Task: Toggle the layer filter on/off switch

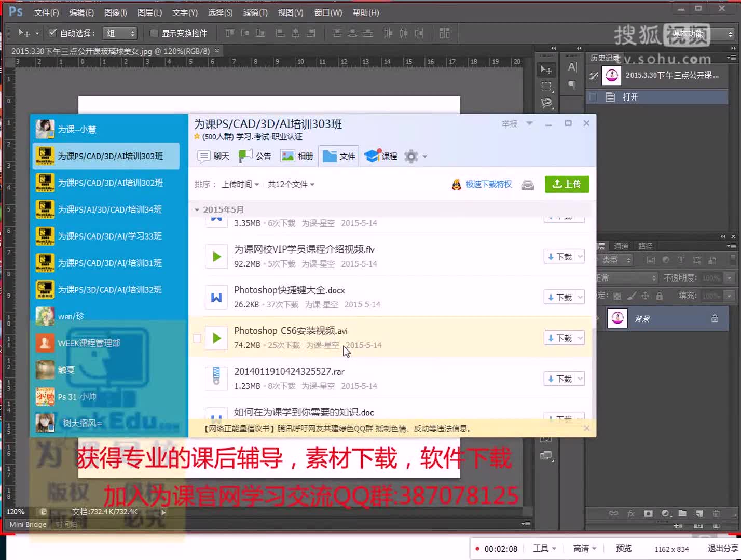Action: (x=733, y=259)
